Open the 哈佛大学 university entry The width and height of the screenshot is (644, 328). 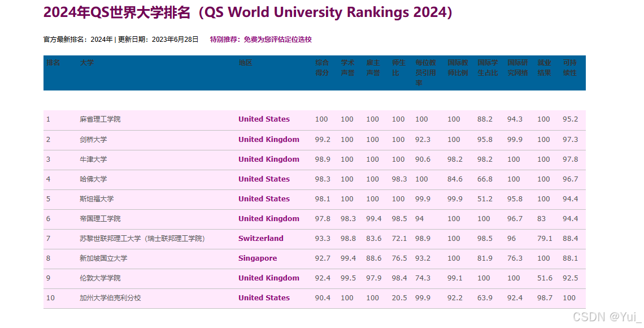click(x=93, y=179)
